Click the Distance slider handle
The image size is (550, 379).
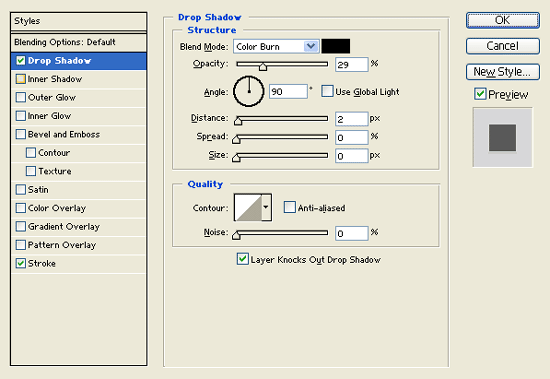[x=238, y=121]
